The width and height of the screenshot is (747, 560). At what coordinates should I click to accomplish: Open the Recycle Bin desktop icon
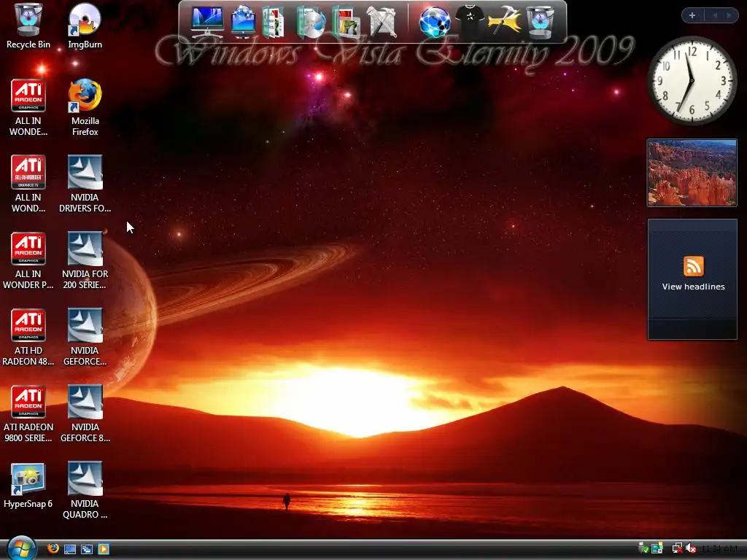click(28, 26)
